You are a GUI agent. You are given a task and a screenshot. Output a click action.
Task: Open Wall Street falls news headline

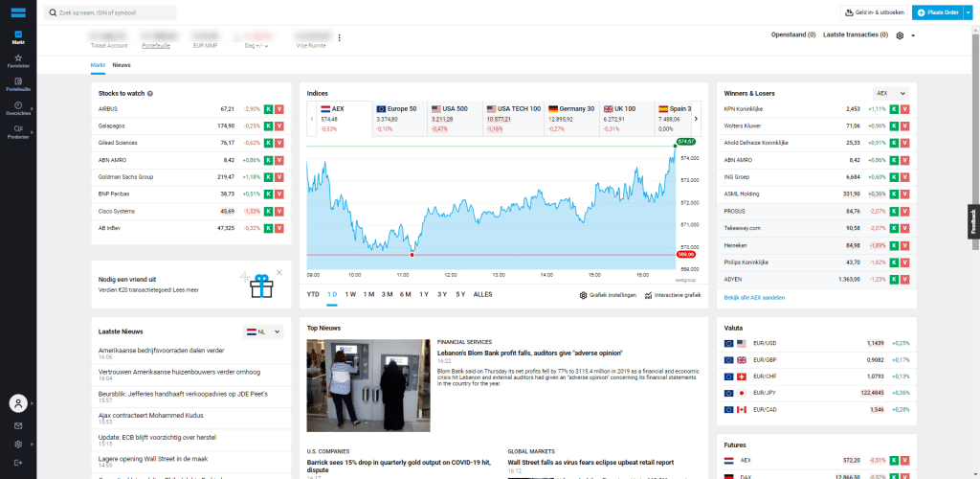click(590, 463)
